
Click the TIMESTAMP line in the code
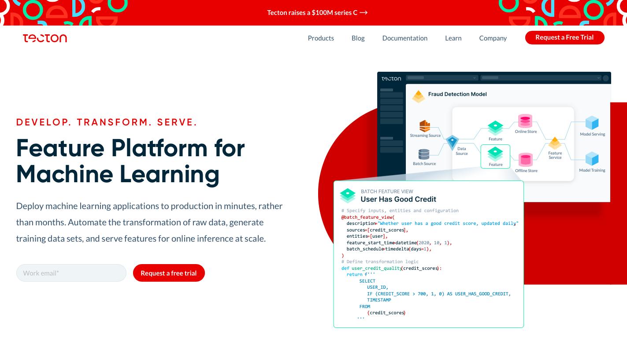pos(379,300)
